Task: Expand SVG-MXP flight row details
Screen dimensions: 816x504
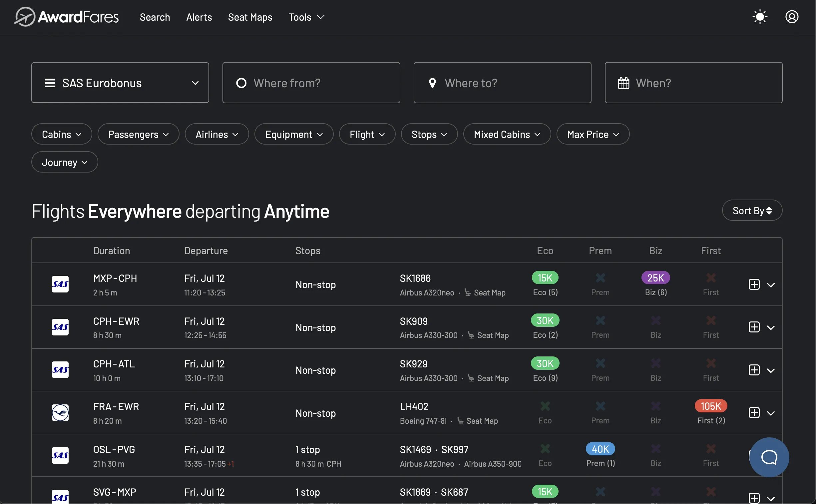Action: [771, 499]
